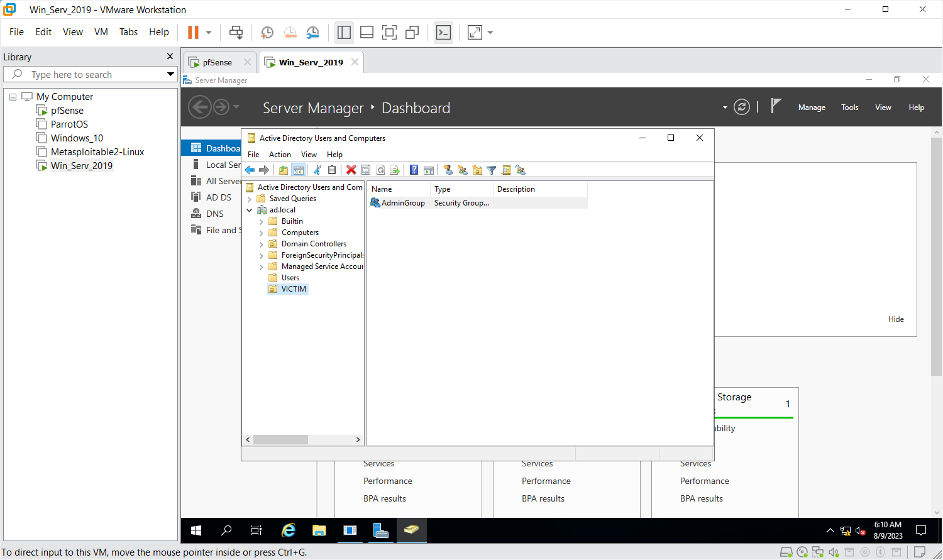The height and width of the screenshot is (560, 943).
Task: Click the Forward arrow in Active Directory toolbar
Action: tap(264, 170)
